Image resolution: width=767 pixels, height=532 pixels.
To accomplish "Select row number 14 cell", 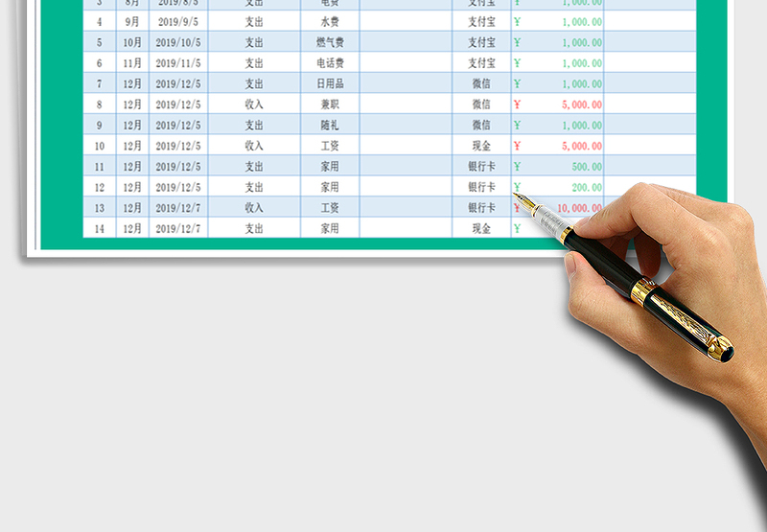I will tap(99, 229).
